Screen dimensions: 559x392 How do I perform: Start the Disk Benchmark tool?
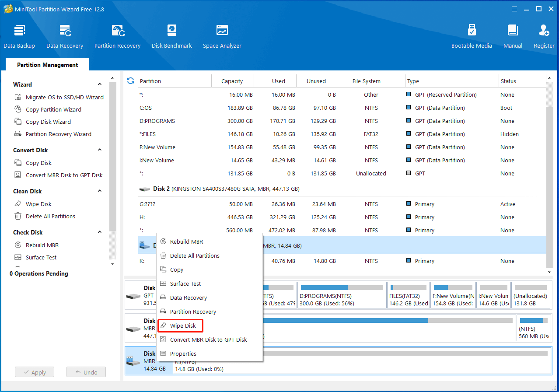(x=172, y=36)
